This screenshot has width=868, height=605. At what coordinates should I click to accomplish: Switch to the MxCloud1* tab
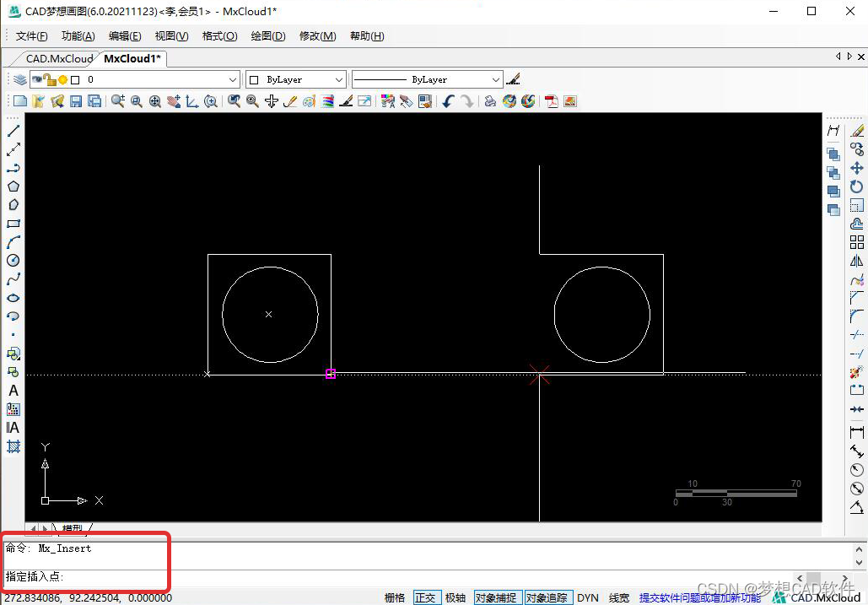(x=132, y=59)
